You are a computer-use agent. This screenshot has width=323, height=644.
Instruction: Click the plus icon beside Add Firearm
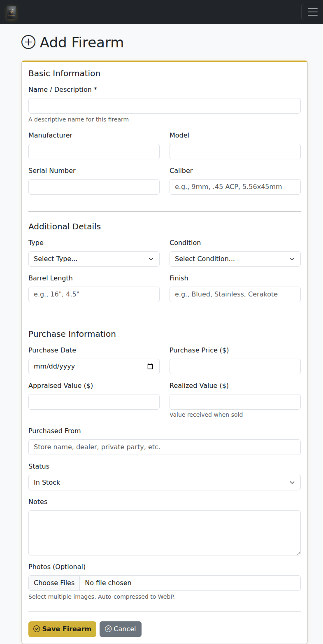(28, 42)
